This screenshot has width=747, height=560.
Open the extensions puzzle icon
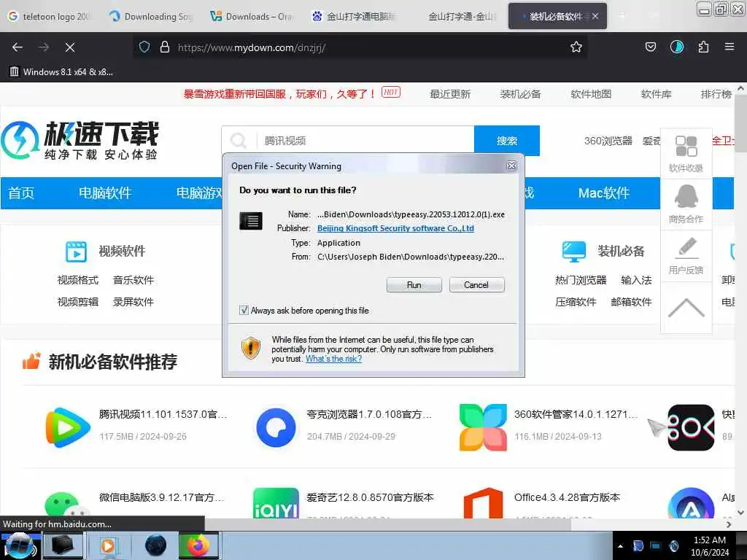(703, 47)
